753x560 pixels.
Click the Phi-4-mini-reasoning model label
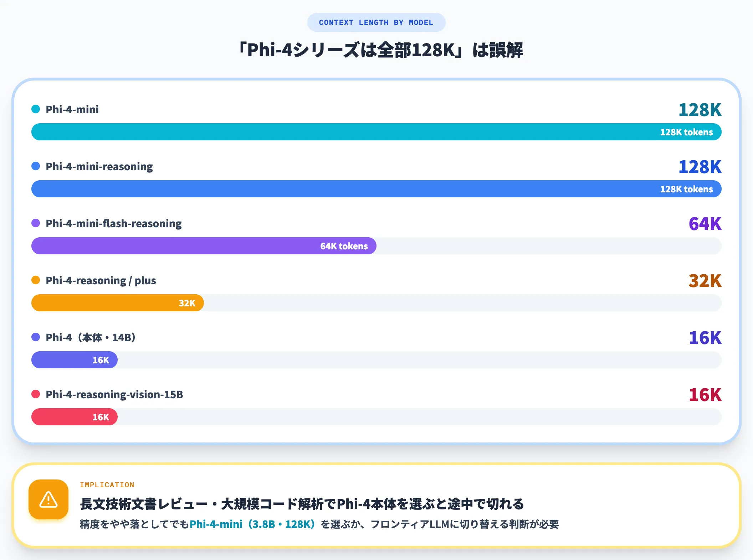[x=99, y=166]
